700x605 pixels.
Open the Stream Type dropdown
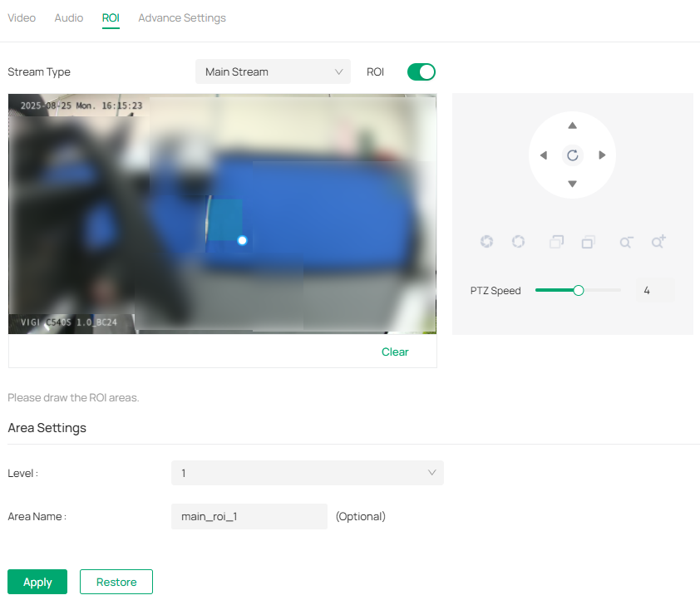(x=274, y=72)
